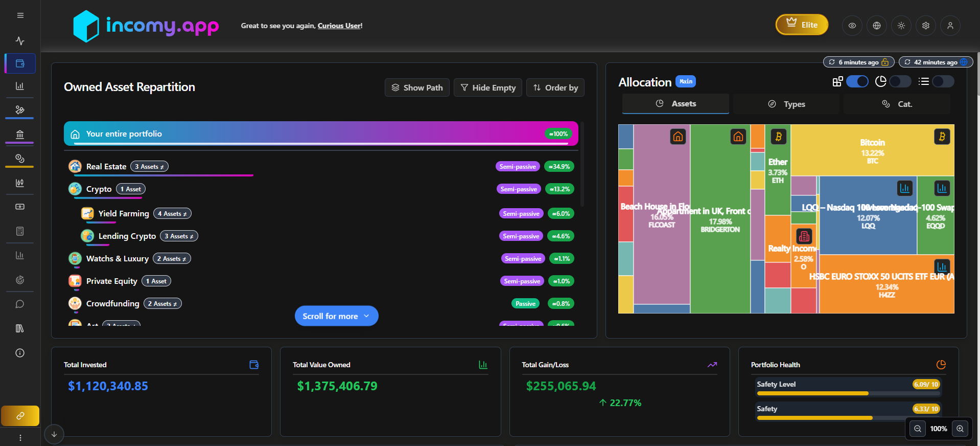The height and width of the screenshot is (446, 980).
Task: Open the calculator icon in sidebar
Action: 20,231
